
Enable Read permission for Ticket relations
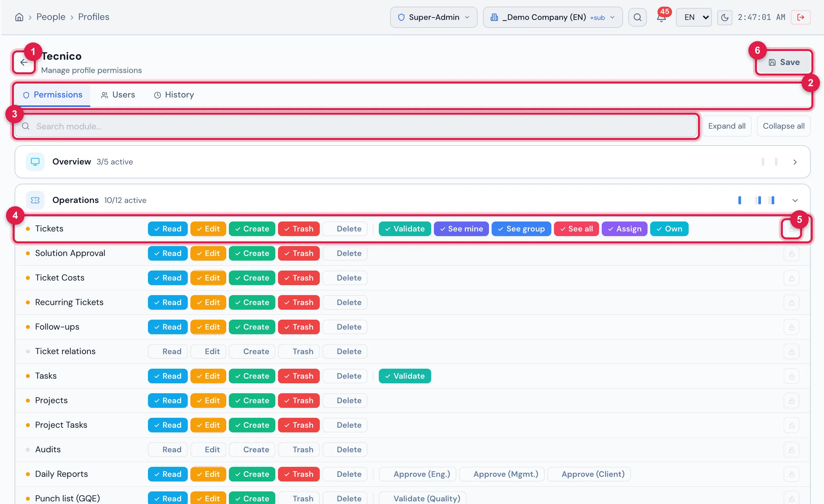168,351
